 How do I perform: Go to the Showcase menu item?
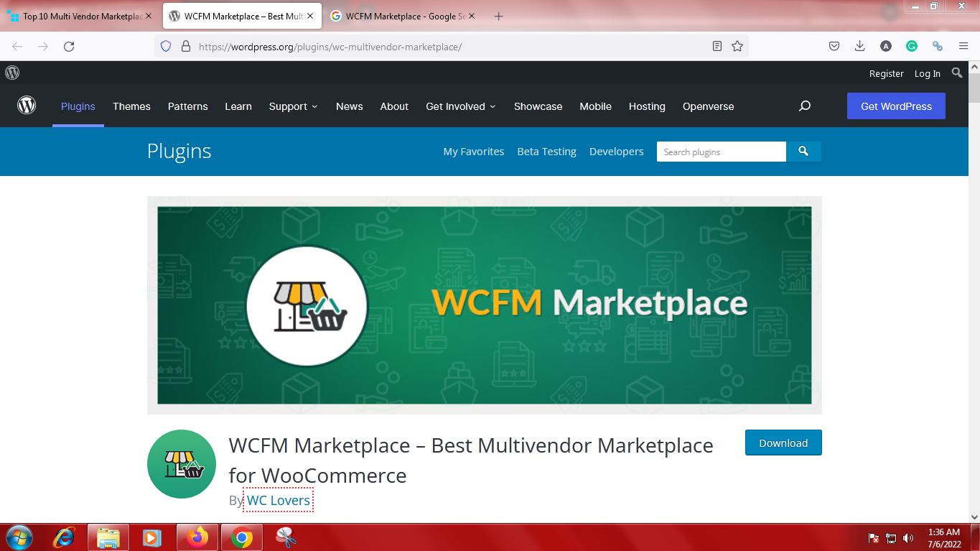click(x=538, y=106)
